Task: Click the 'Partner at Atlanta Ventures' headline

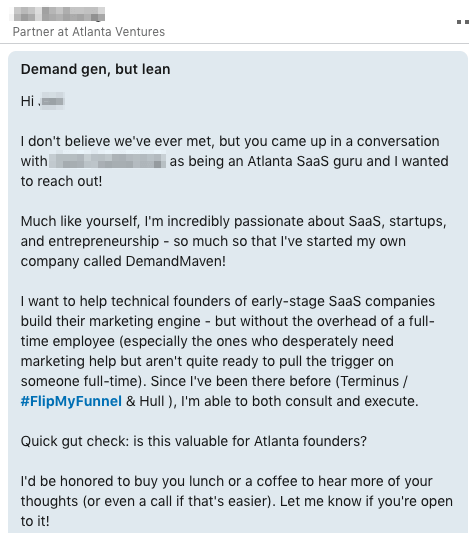Action: [x=89, y=32]
